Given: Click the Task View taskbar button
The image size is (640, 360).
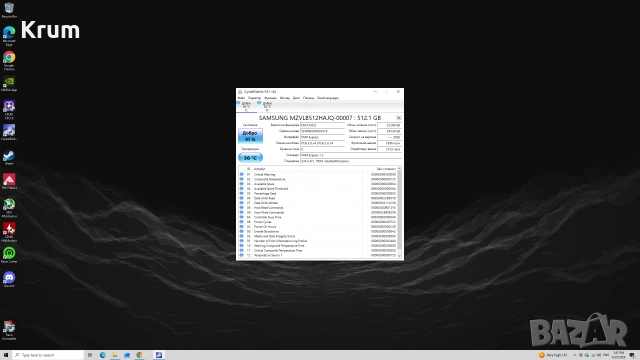Looking at the screenshot, I should tap(90, 355).
